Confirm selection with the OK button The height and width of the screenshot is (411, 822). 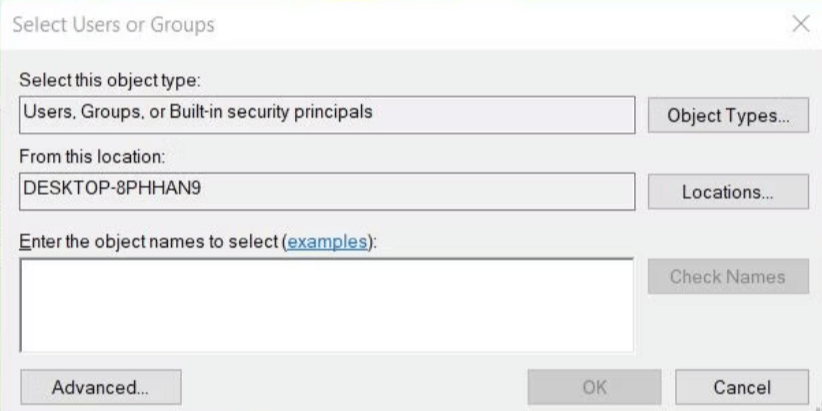coord(593,387)
